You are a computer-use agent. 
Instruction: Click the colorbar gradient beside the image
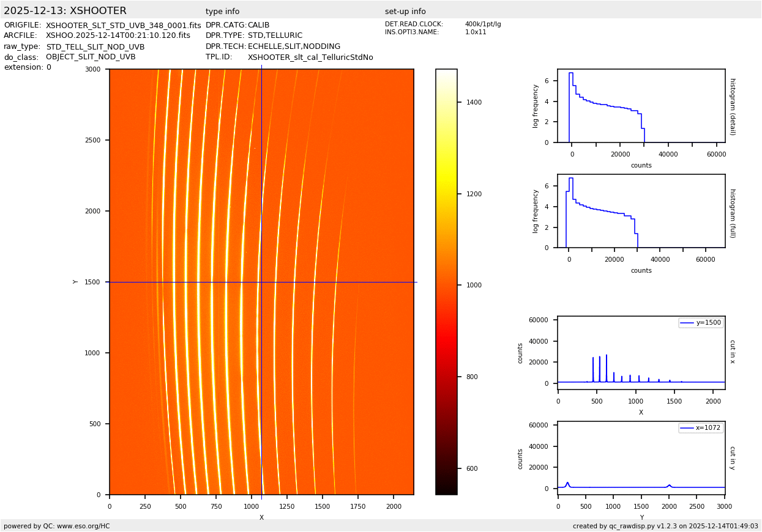point(446,281)
